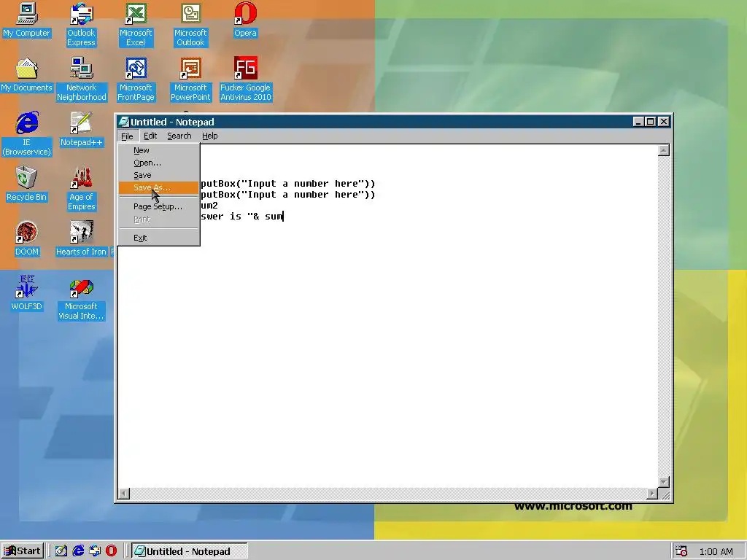
Task: Click the horizontal scrollbar right arrow
Action: click(x=652, y=494)
